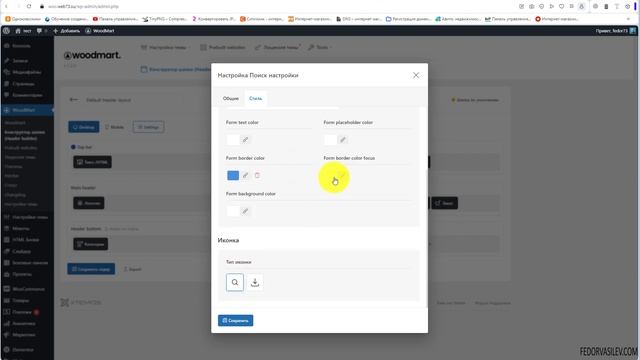Click the blue Form border color swatch
Screen dimensions: 640x360
tap(233, 176)
